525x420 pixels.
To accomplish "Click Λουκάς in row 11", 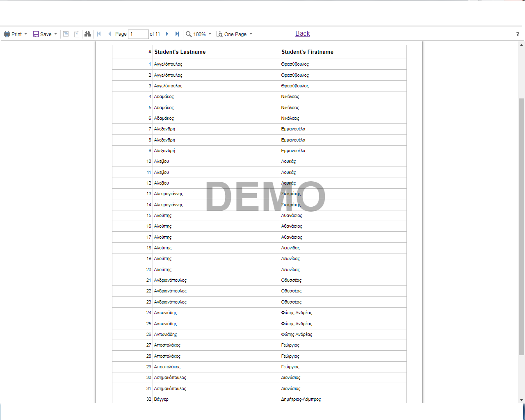I will 288,173.
